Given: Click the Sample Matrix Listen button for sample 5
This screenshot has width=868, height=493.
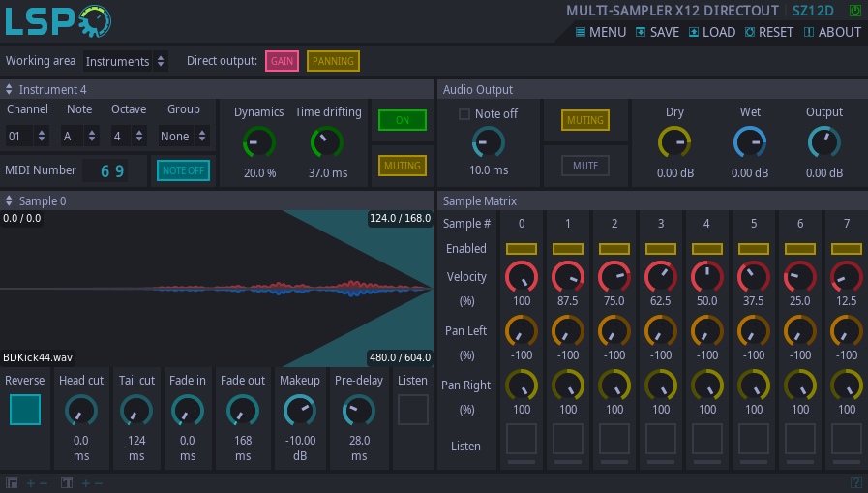Looking at the screenshot, I should pos(754,439).
